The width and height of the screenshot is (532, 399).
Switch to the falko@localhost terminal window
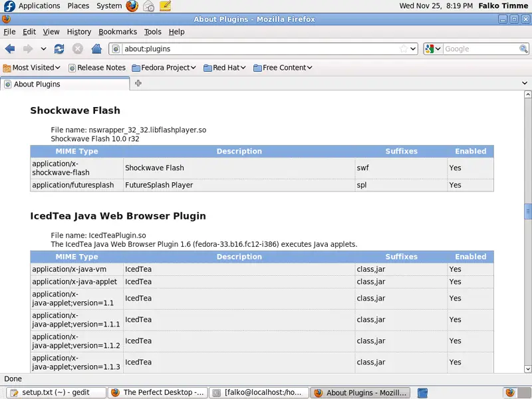pyautogui.click(x=259, y=392)
